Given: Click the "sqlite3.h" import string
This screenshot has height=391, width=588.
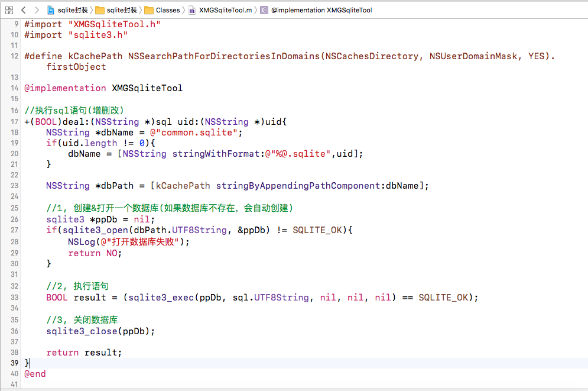Looking at the screenshot, I should point(98,35).
